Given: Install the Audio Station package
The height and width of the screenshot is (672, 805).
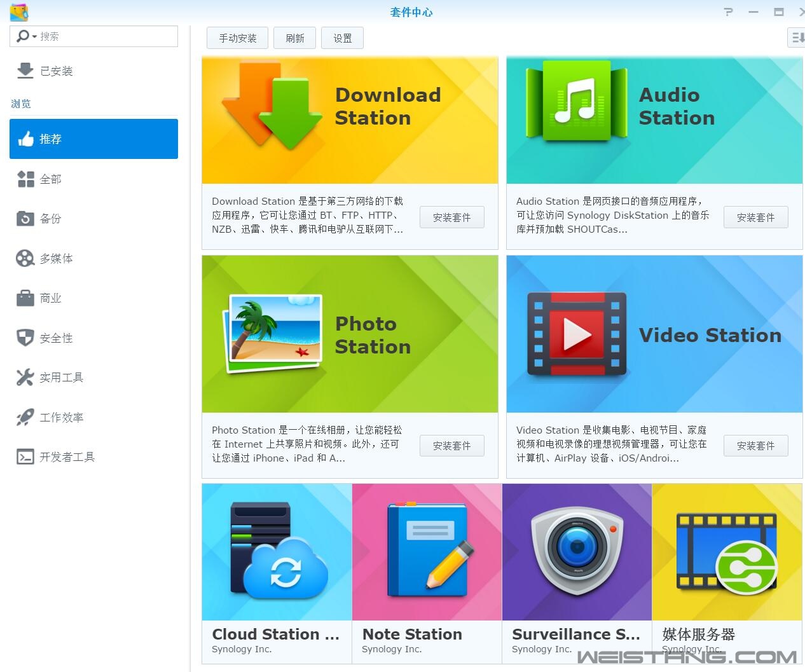Looking at the screenshot, I should point(755,217).
